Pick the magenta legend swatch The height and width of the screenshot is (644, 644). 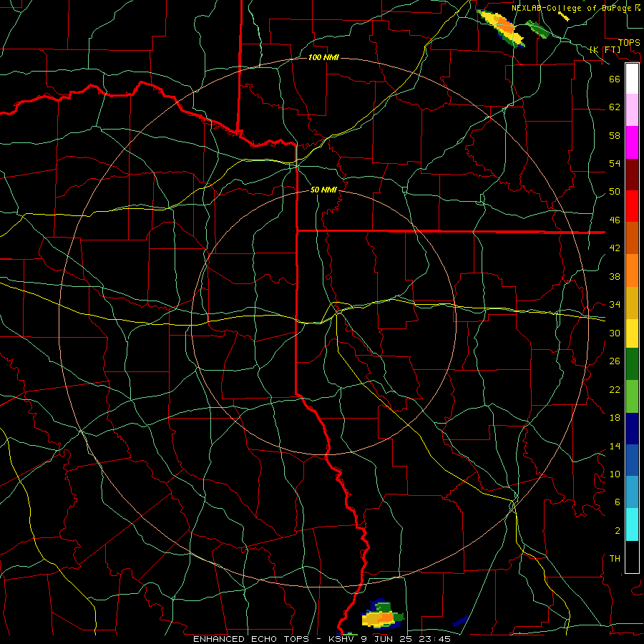coord(632,142)
